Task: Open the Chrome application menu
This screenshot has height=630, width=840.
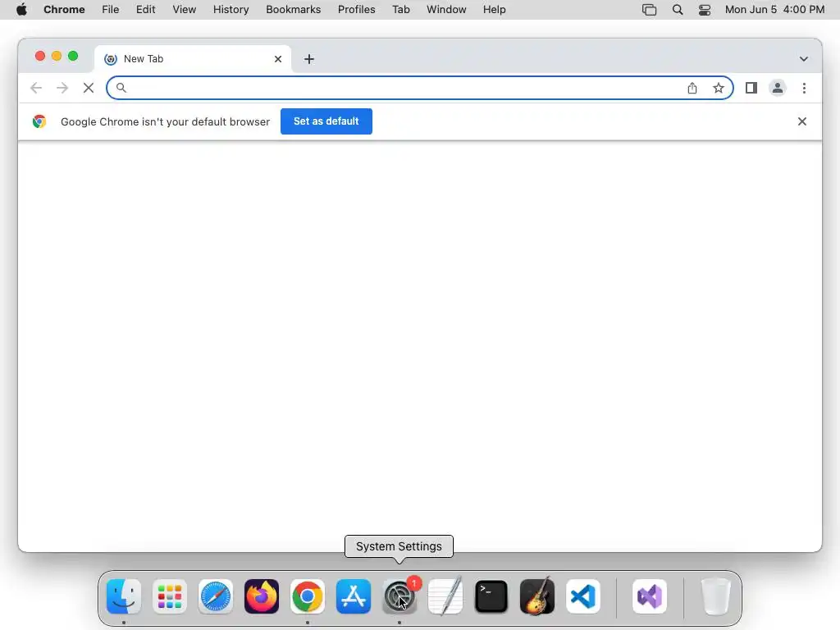Action: click(64, 10)
